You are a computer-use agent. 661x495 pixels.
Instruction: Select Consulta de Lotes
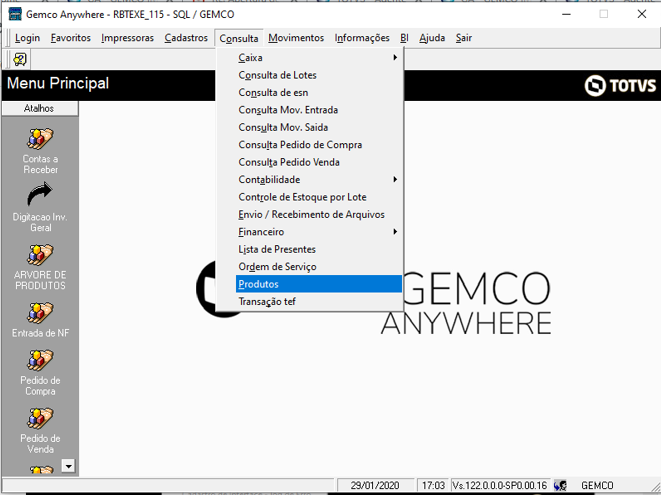(319, 75)
